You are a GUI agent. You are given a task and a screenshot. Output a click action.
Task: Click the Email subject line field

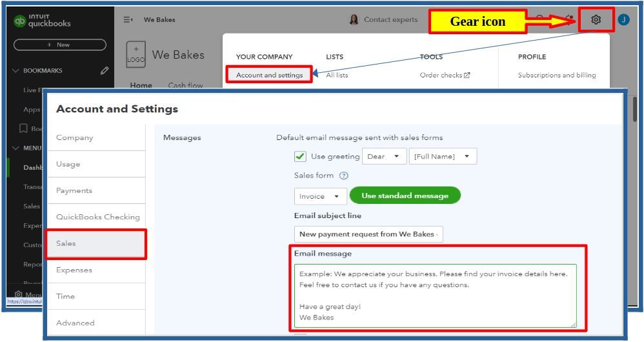point(368,234)
